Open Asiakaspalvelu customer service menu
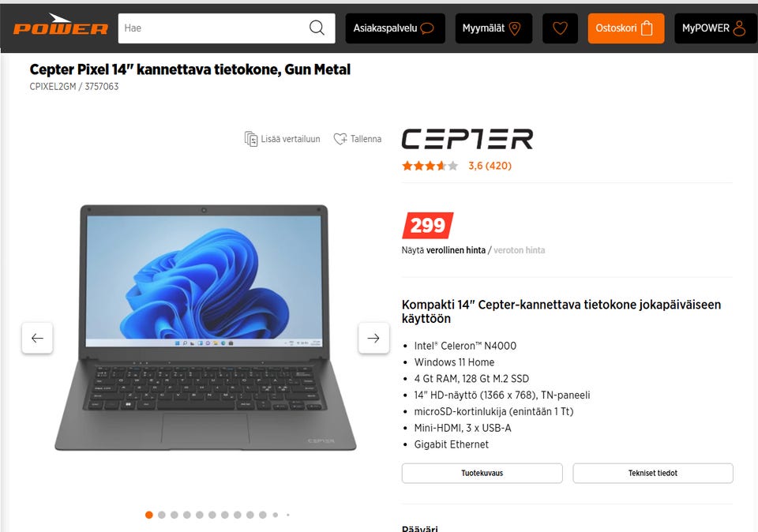Image resolution: width=758 pixels, height=532 pixels. (395, 28)
